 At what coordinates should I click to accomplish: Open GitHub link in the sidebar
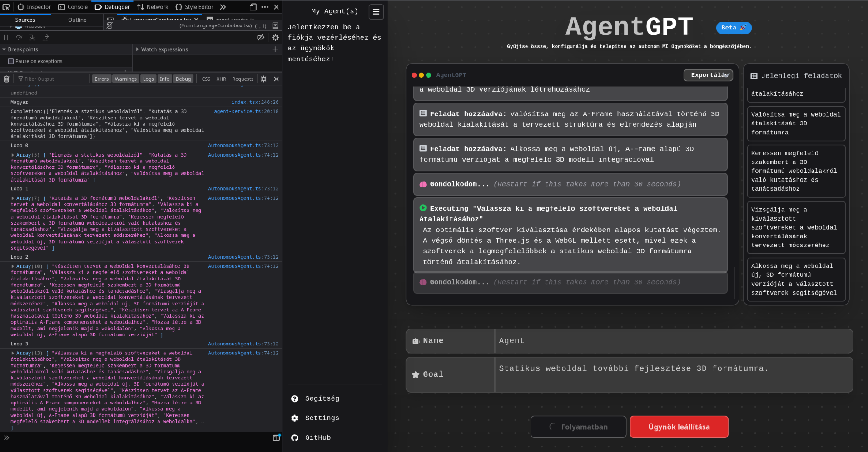(318, 437)
